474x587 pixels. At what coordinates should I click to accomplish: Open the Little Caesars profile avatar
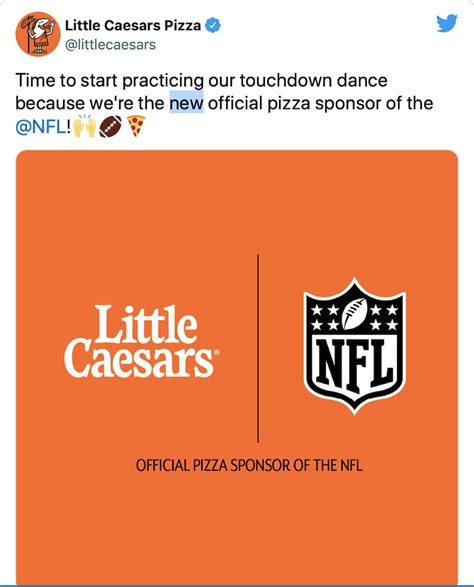tap(38, 34)
